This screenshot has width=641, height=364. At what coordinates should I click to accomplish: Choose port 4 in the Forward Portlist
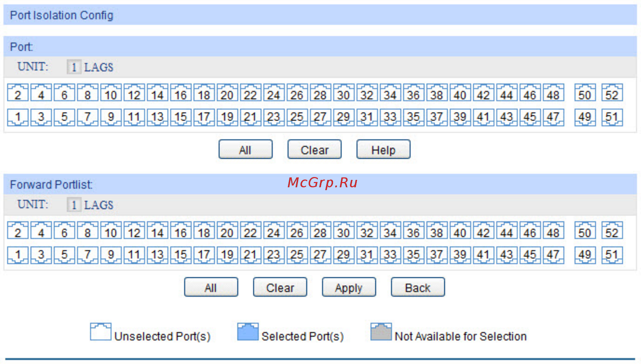[x=41, y=231]
